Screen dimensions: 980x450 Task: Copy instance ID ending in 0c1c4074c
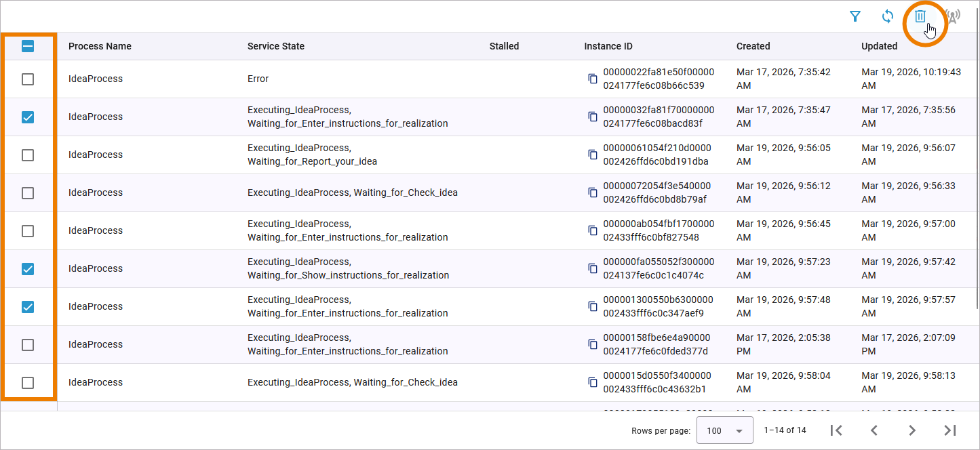593,268
